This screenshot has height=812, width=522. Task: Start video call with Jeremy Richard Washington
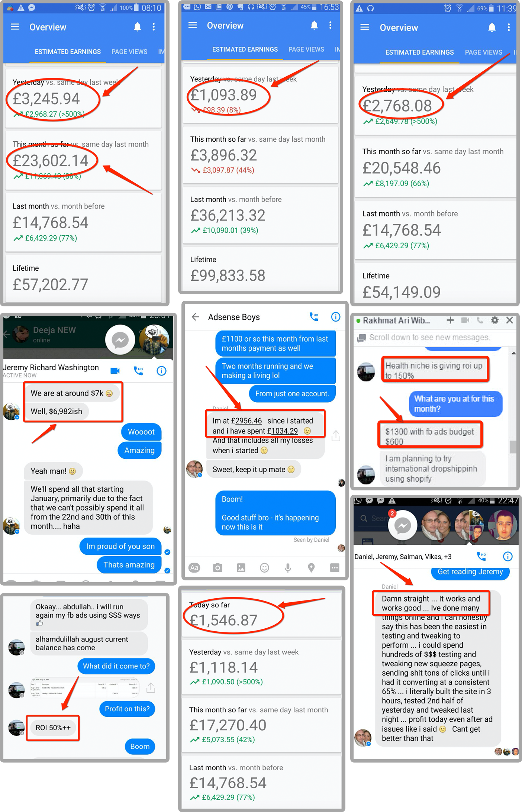coord(115,371)
